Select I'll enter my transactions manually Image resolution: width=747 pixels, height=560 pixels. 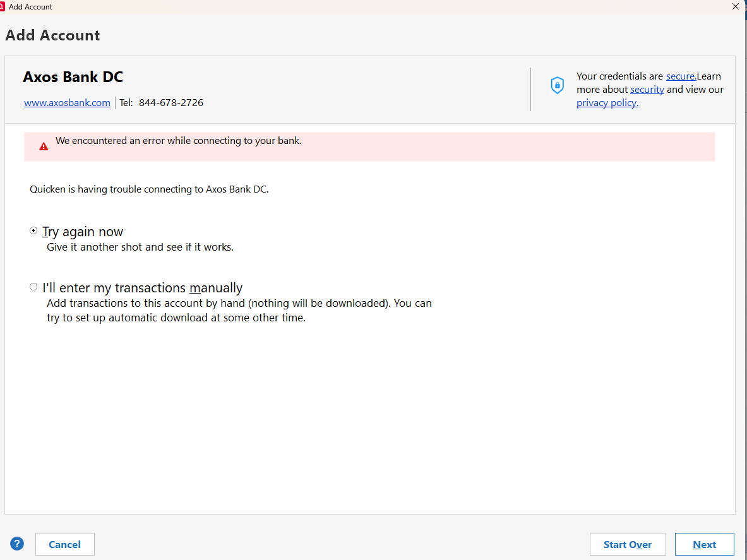tap(33, 287)
